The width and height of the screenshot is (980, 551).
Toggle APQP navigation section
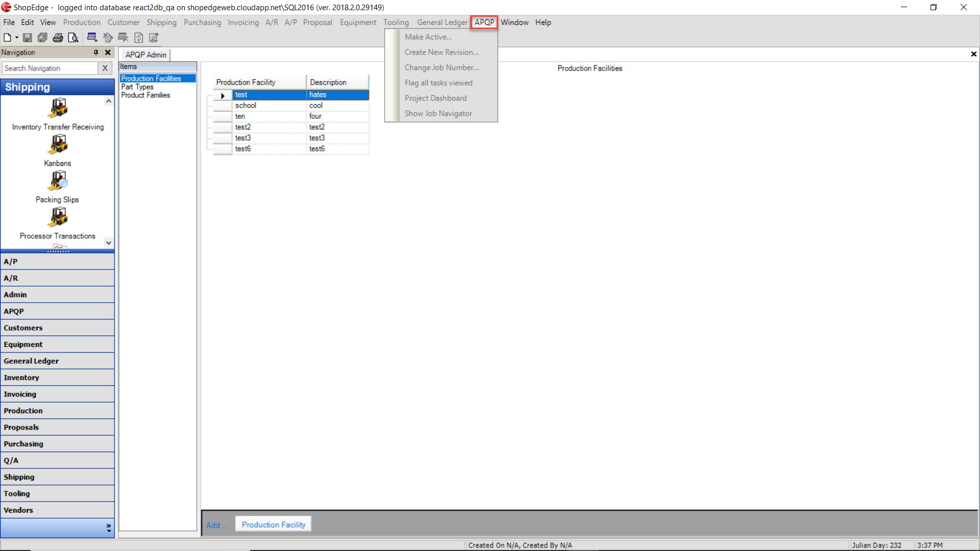tap(57, 311)
